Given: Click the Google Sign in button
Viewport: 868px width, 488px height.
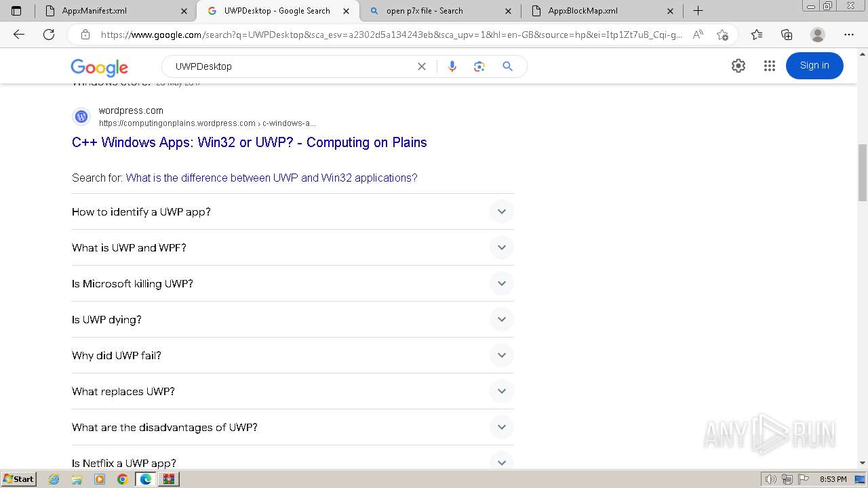Looking at the screenshot, I should pyautogui.click(x=814, y=66).
